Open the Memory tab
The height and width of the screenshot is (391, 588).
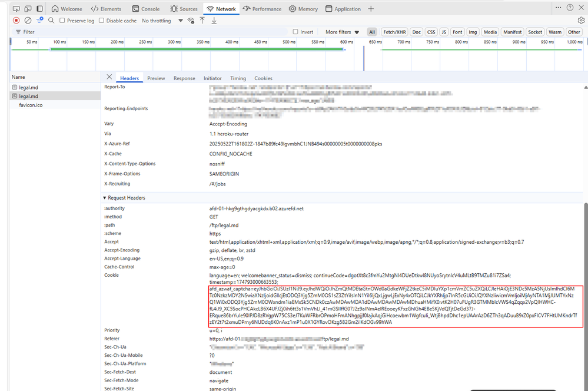coord(303,9)
